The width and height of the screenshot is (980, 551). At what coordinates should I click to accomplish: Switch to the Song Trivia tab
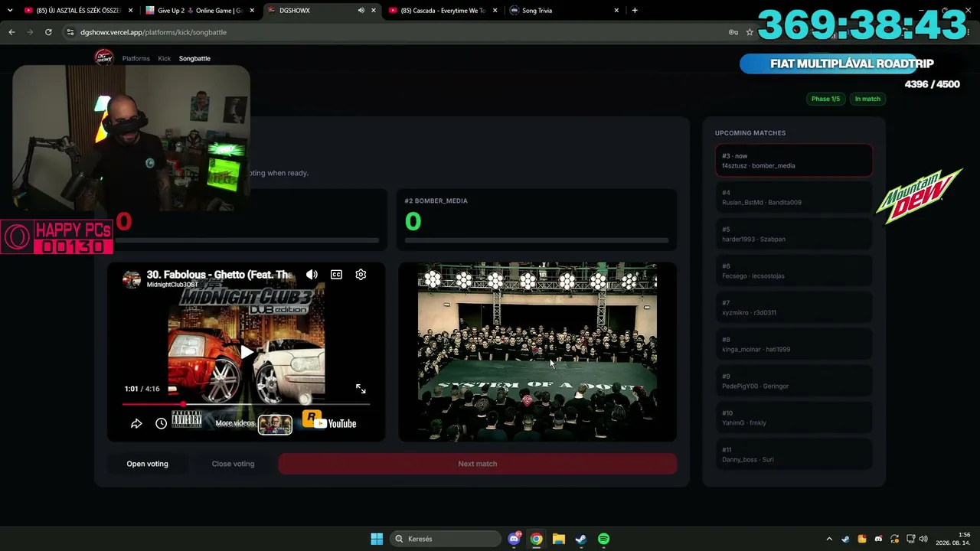point(563,11)
